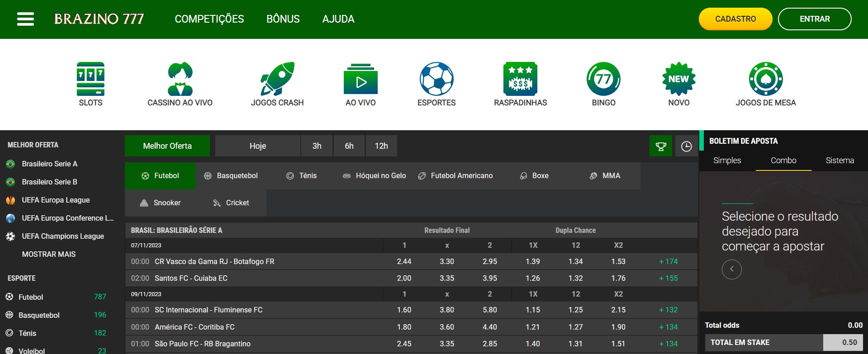Select the Futebol sport tab

click(x=160, y=175)
